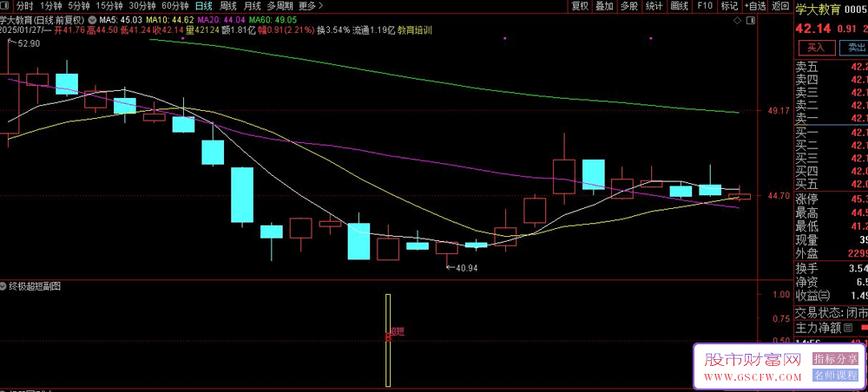Open the WWW.GSCFW.COM website link

click(x=753, y=377)
